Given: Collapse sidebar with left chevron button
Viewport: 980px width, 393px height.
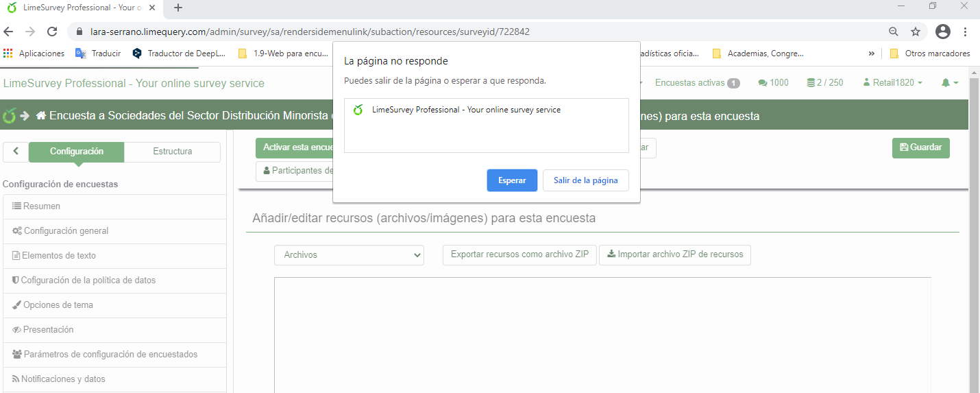Looking at the screenshot, I should coord(16,152).
